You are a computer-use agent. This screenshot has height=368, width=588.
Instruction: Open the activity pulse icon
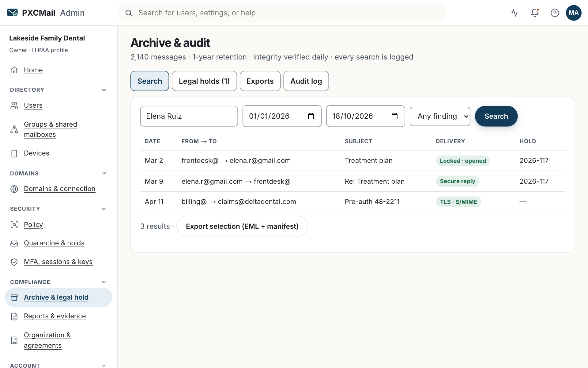coord(514,13)
